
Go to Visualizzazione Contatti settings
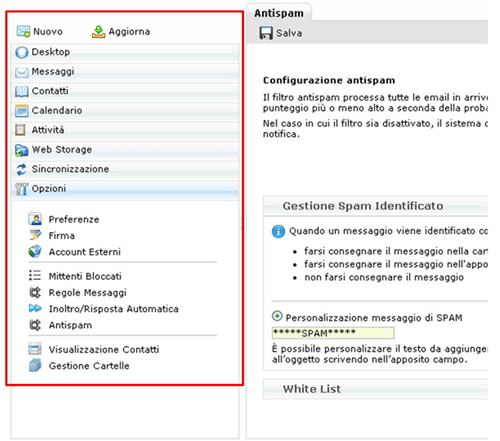(x=104, y=349)
